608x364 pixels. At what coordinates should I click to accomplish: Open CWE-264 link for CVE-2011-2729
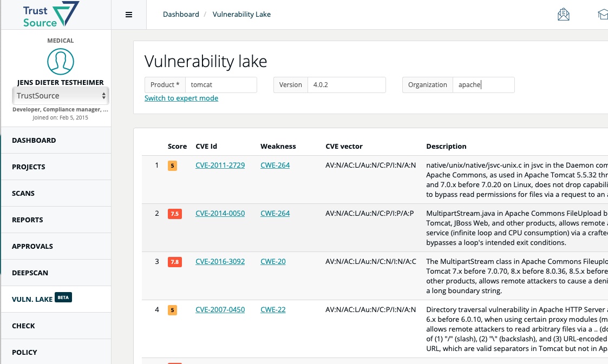pos(276,166)
